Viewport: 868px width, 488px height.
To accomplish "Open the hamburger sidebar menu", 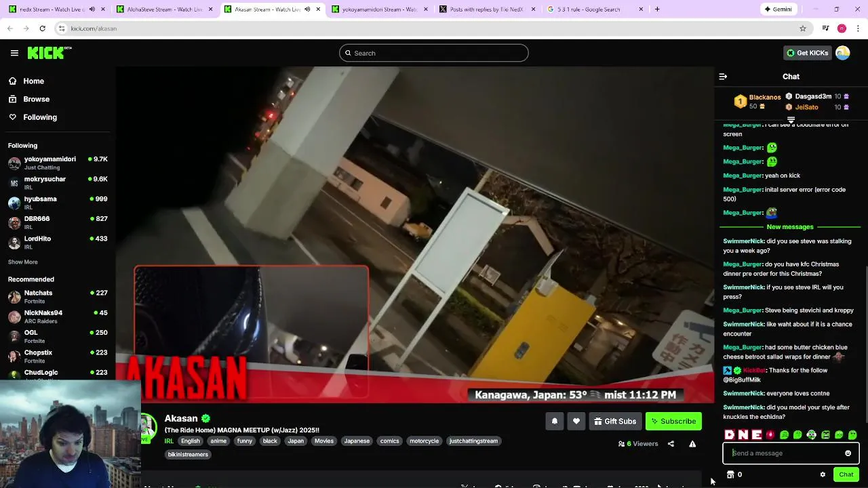I will point(14,53).
